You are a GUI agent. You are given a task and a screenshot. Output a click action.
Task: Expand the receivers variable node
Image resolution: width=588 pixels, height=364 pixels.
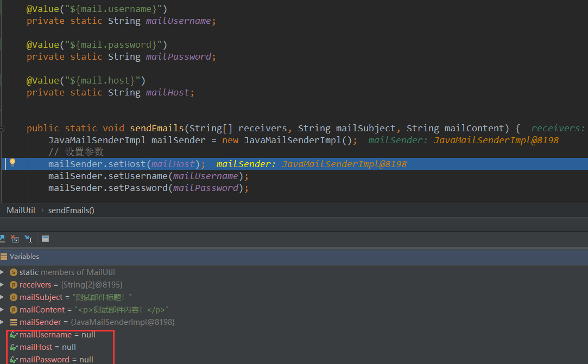coord(2,285)
